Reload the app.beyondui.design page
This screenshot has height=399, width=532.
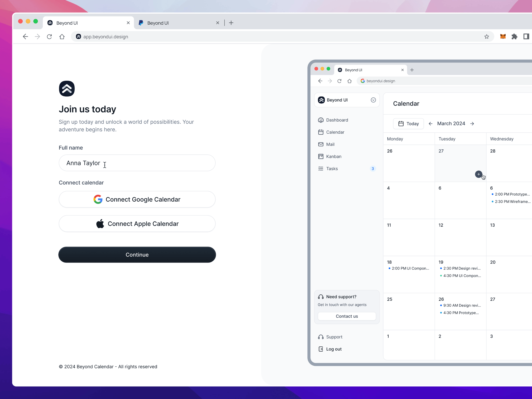(x=49, y=37)
